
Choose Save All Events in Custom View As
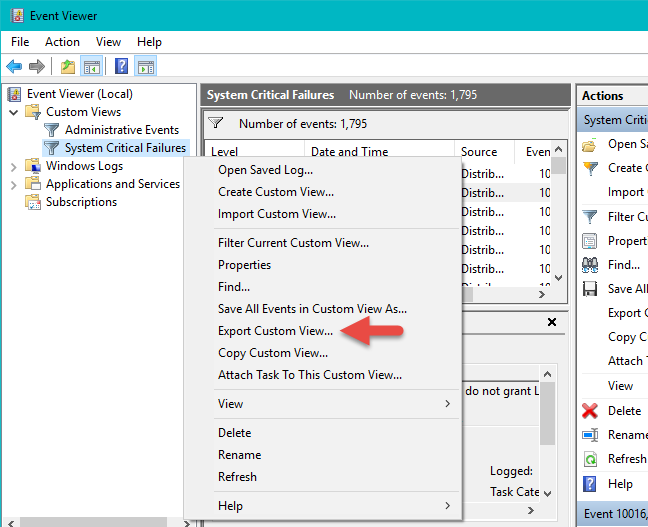click(x=312, y=309)
